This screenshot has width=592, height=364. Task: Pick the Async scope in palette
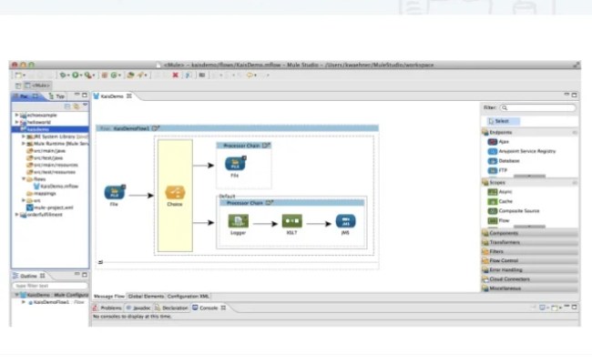pos(500,192)
